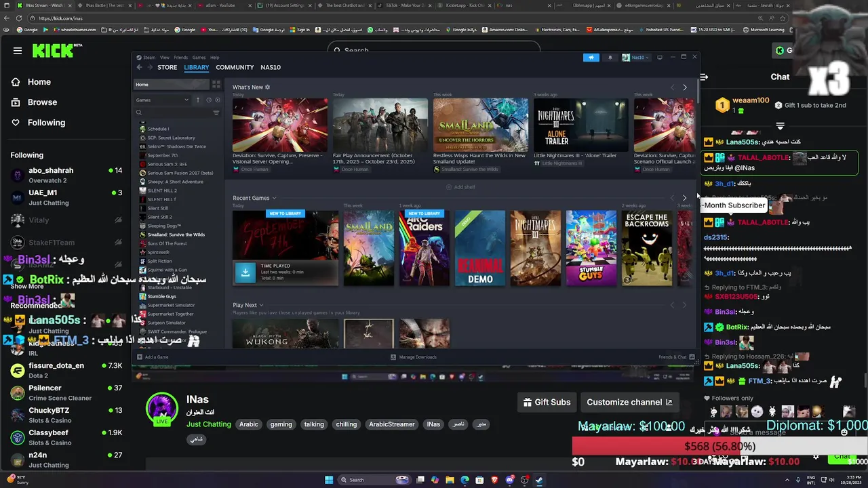Expand the gift leaderboard in chat
The image size is (868, 488).
pos(780,126)
